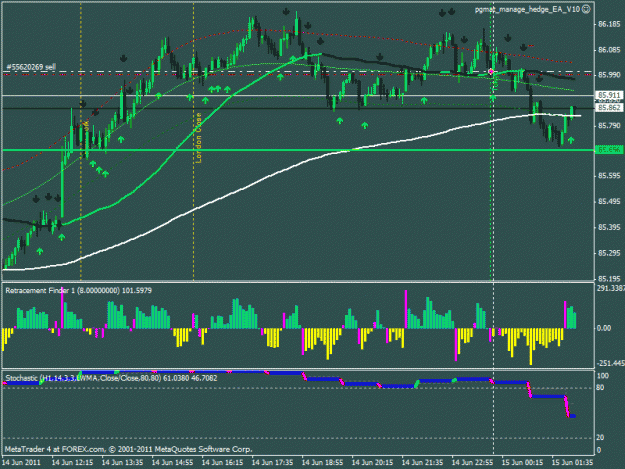Click the 85.295 price axis value

[x=609, y=253]
